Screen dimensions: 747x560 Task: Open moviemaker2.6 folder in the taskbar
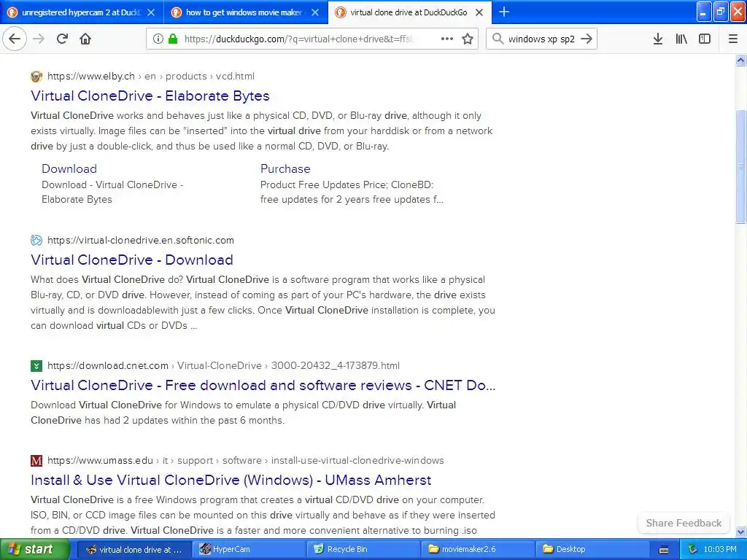[x=478, y=549]
